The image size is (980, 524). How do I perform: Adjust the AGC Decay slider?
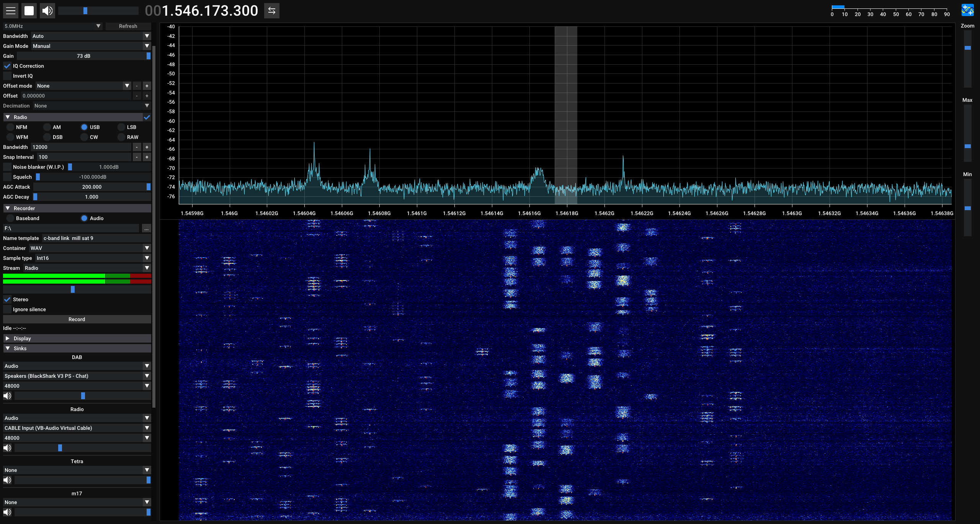(92, 197)
